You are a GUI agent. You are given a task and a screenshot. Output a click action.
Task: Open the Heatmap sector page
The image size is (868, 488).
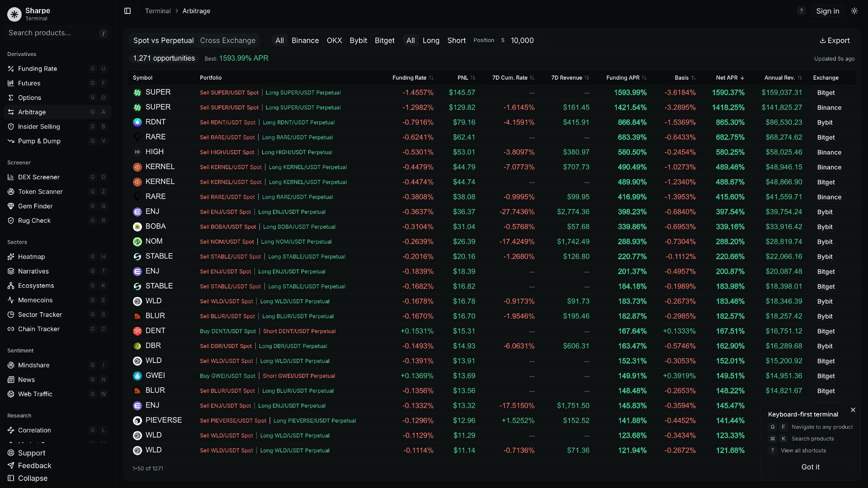pos(31,257)
